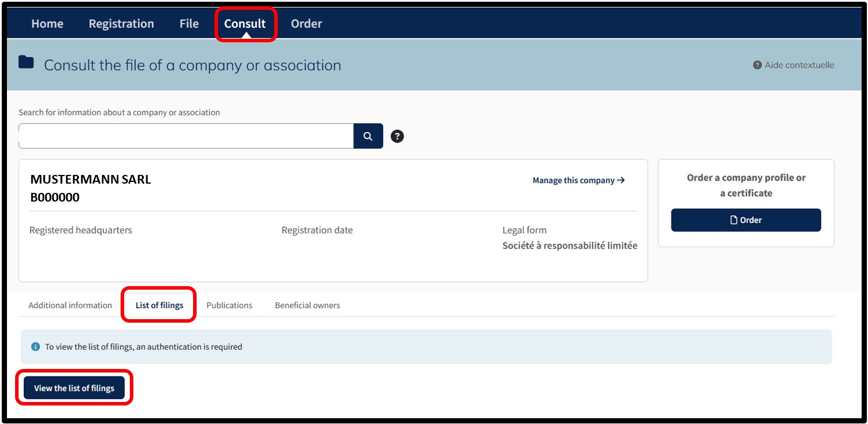Image resolution: width=868 pixels, height=424 pixels.
Task: Select the File menu item
Action: [x=189, y=24]
